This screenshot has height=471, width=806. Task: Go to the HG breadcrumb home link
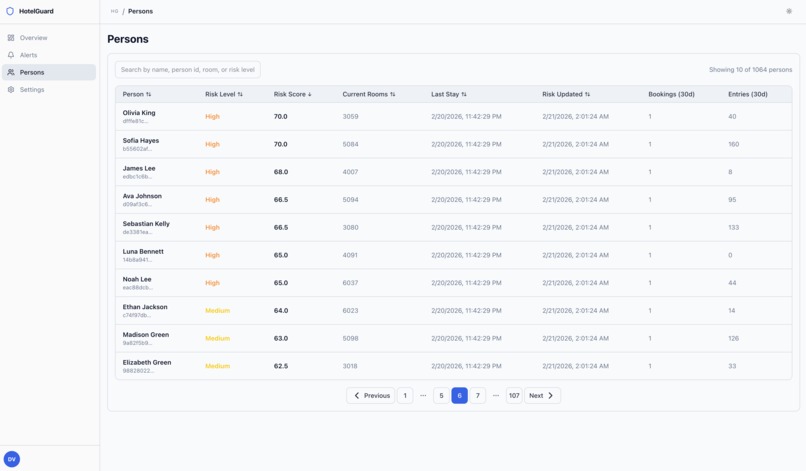[x=114, y=11]
